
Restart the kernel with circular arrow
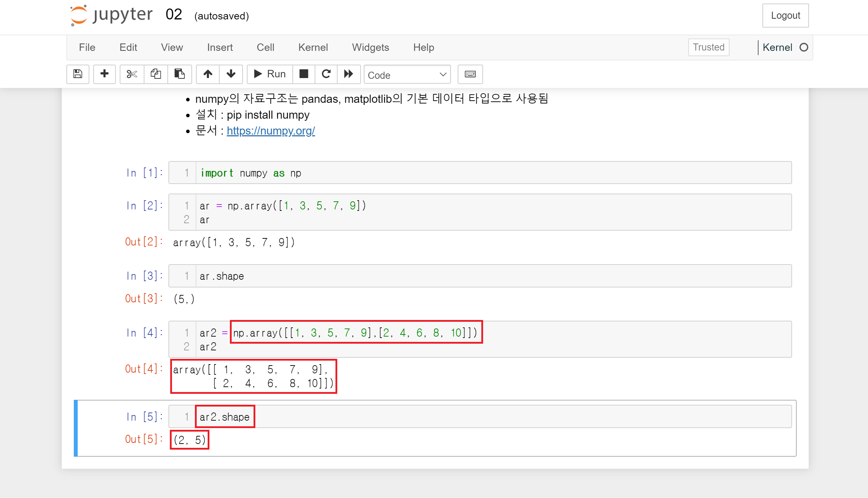326,74
